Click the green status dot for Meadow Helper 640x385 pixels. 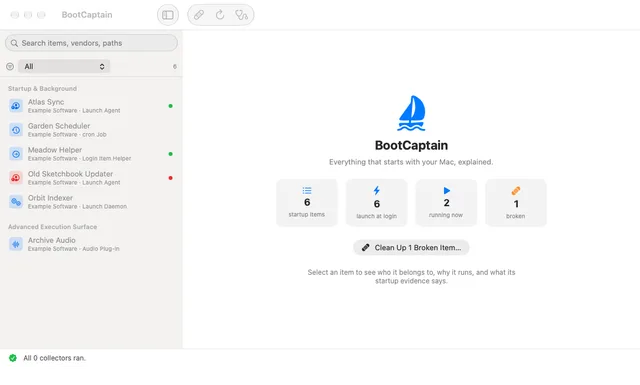[x=171, y=154]
